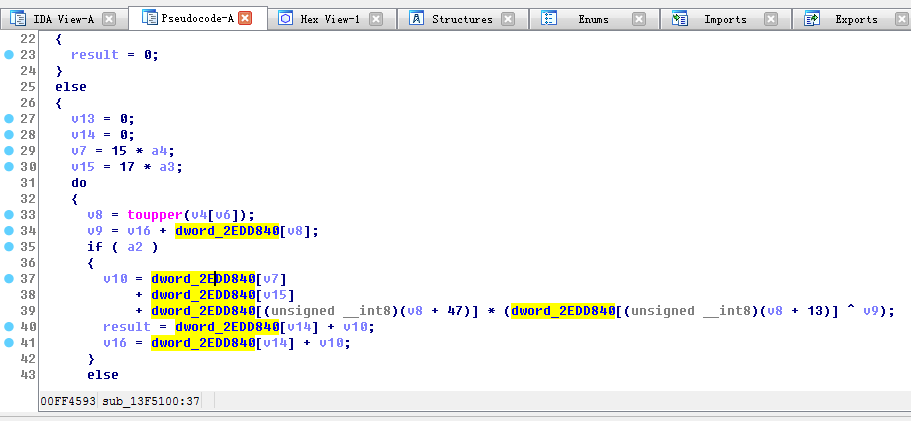The image size is (911, 421).
Task: Switch to the IDA View-A tab
Action: point(63,19)
